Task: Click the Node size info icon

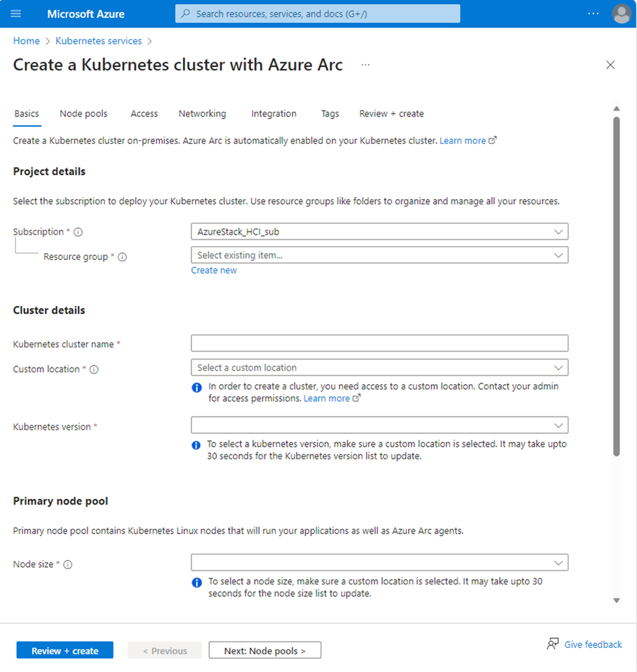Action: 67,564
